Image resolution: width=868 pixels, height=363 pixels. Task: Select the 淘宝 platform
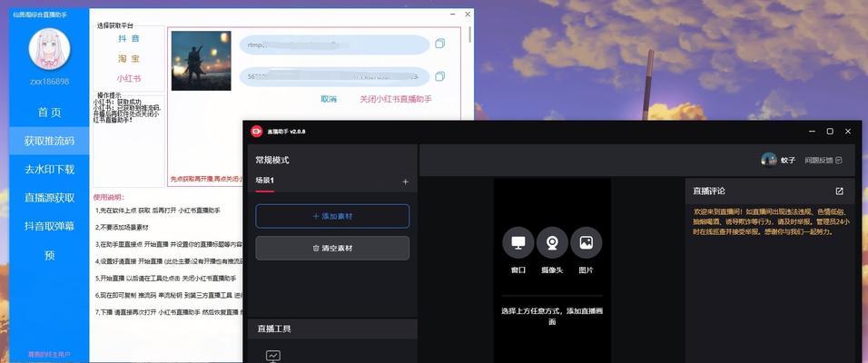pyautogui.click(x=129, y=58)
